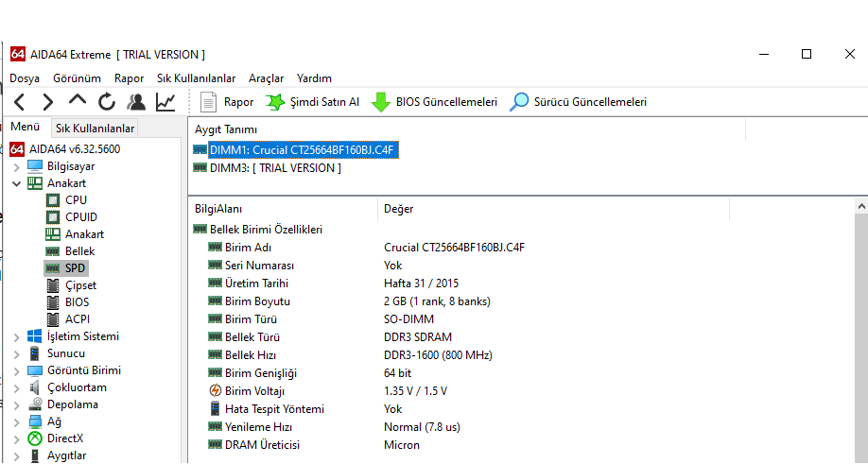Open the Rapor menu

pyautogui.click(x=129, y=78)
